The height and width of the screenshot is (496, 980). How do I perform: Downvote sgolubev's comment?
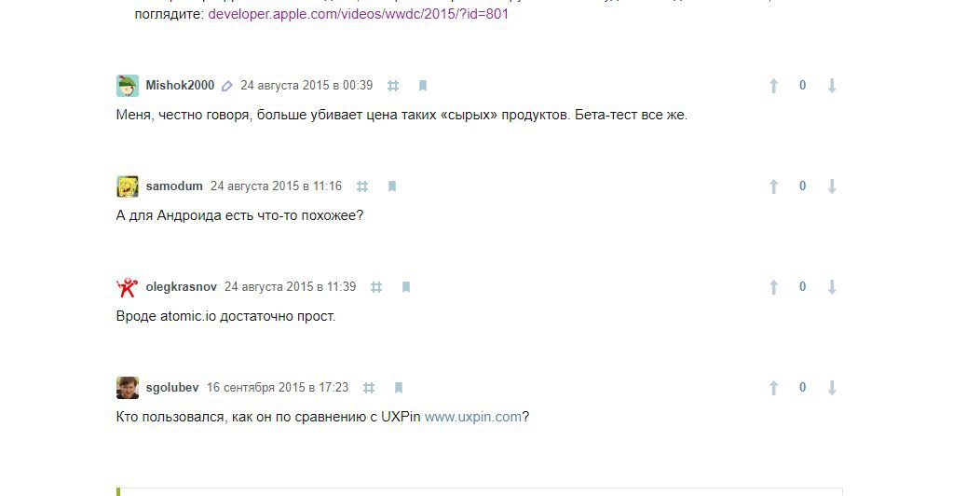coord(832,388)
